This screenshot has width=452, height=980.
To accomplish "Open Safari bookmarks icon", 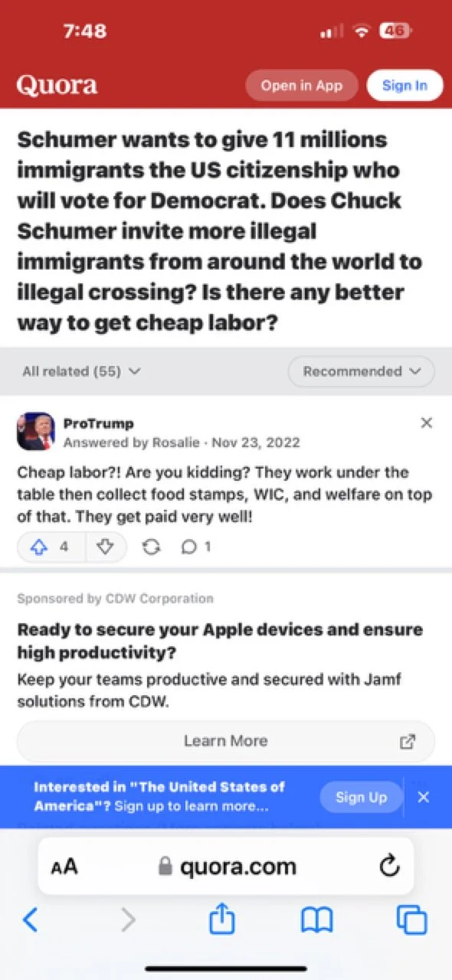I will [x=316, y=920].
